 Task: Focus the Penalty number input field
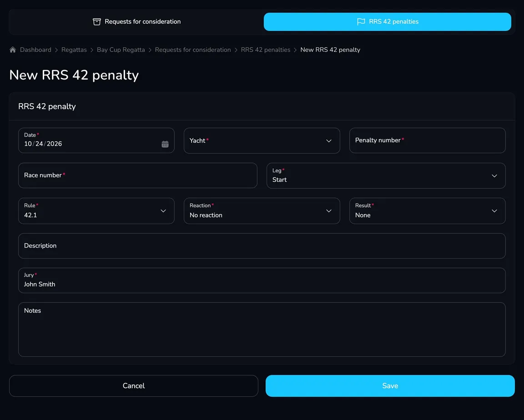tap(428, 140)
